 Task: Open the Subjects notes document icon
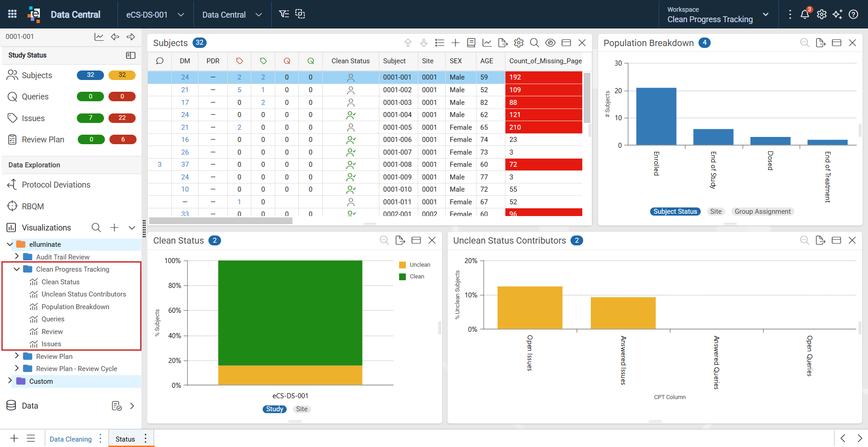point(471,42)
